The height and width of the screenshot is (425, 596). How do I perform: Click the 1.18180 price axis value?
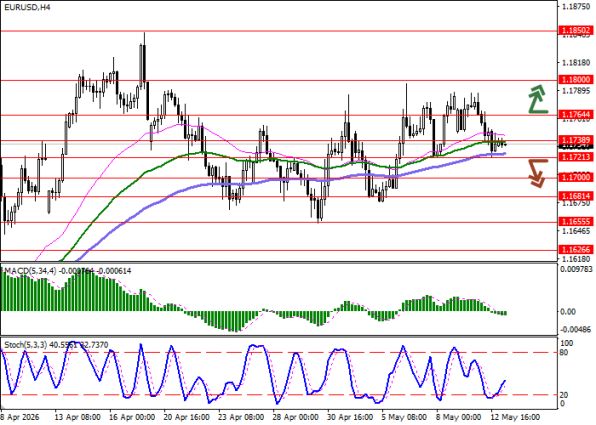[x=577, y=63]
